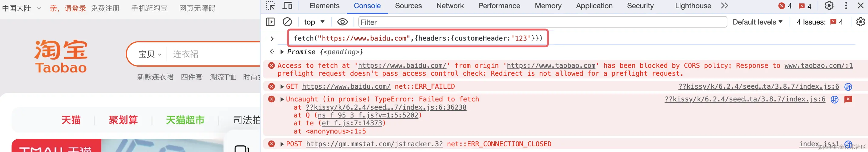The height and width of the screenshot is (152, 868).
Task: Show the console sidebar panel icon
Action: pyautogui.click(x=270, y=22)
